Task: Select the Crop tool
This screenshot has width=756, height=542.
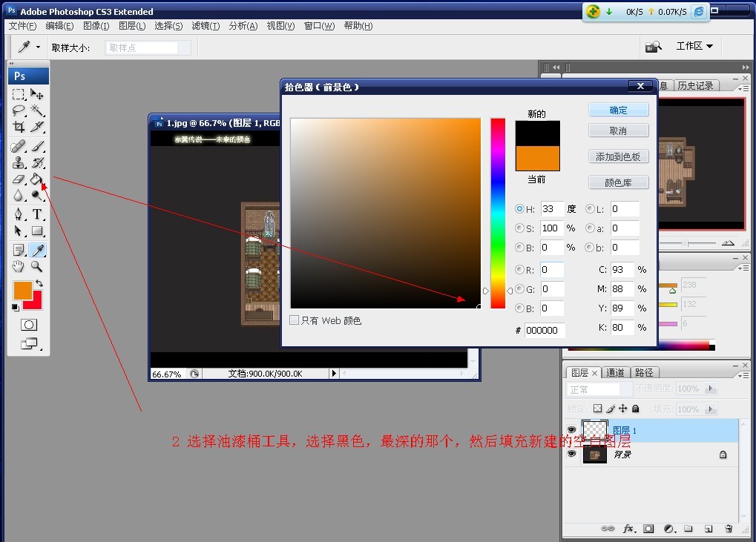Action: click(19, 127)
